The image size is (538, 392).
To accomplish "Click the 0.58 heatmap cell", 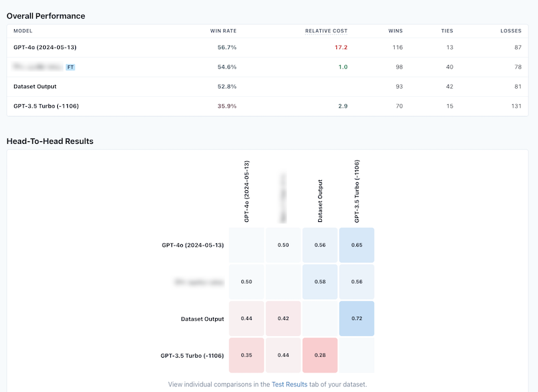I will (319, 282).
